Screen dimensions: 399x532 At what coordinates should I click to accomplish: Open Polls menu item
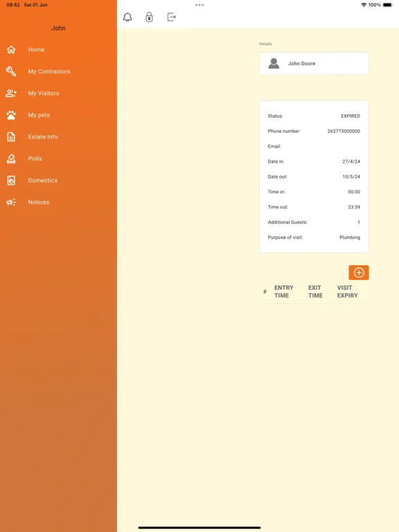[35, 159]
